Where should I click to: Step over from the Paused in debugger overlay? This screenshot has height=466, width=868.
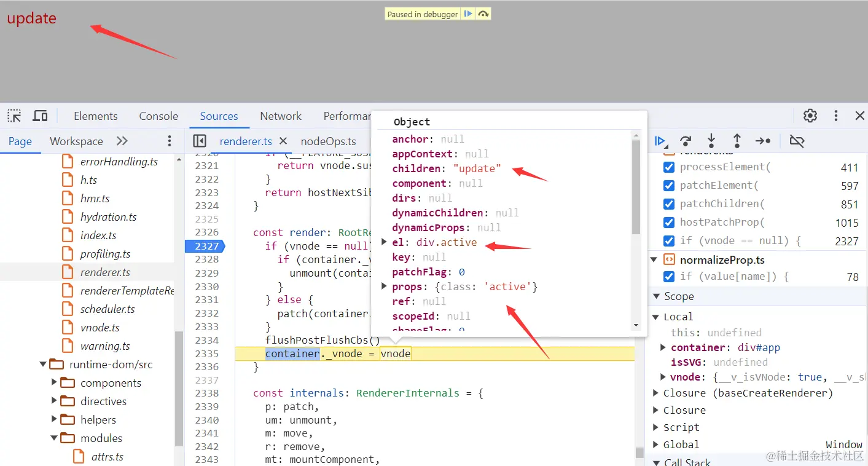[x=483, y=14]
